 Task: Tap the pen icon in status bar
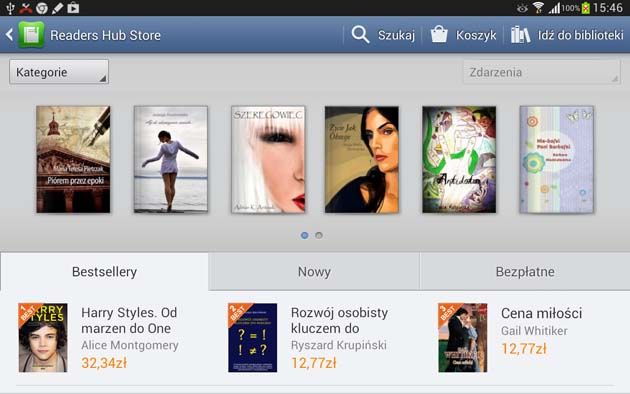pos(57,8)
